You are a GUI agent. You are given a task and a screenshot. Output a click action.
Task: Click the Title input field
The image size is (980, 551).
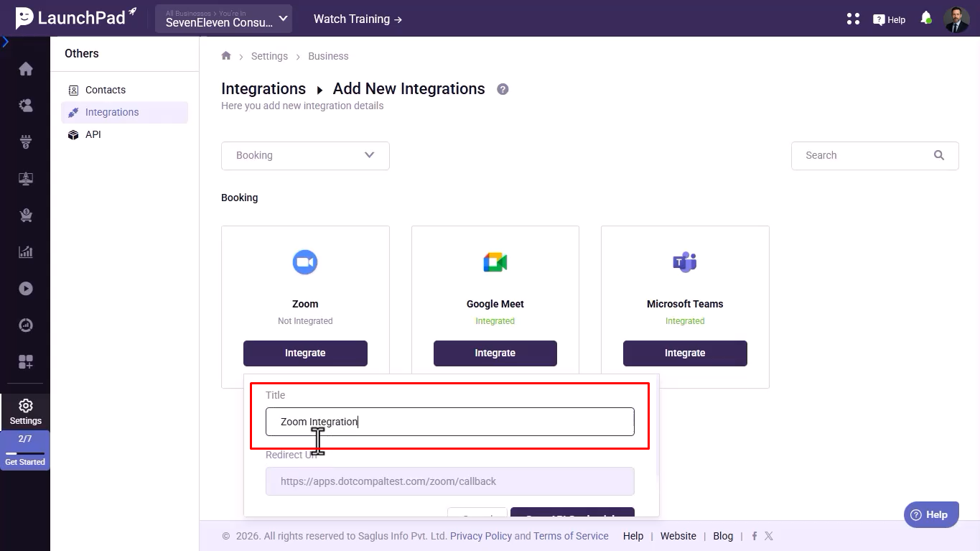[x=449, y=422]
